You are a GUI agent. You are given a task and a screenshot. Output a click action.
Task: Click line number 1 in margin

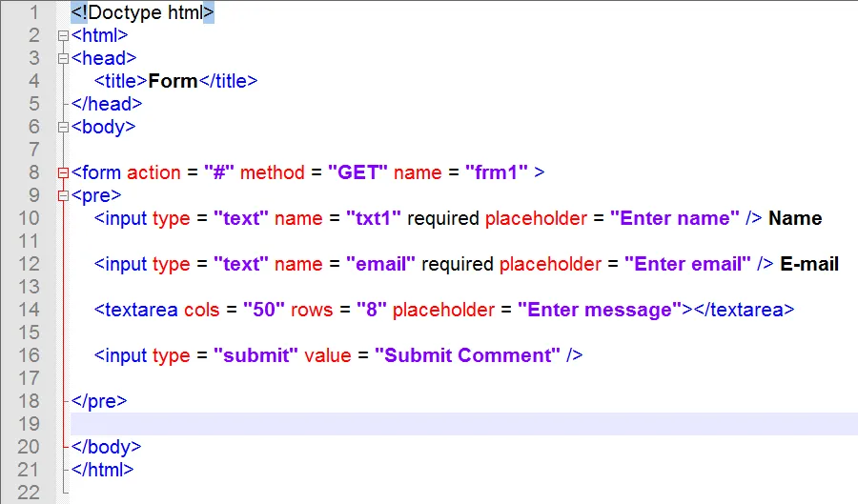pos(34,12)
